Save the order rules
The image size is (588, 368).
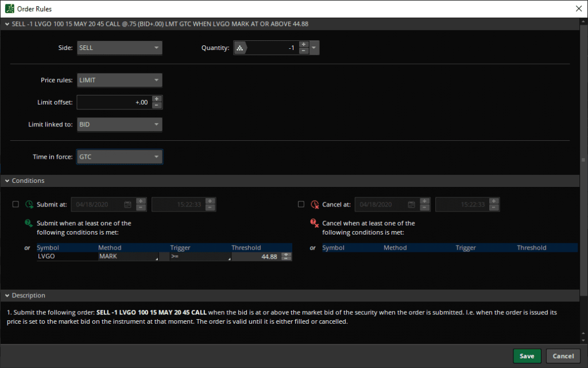(x=527, y=356)
